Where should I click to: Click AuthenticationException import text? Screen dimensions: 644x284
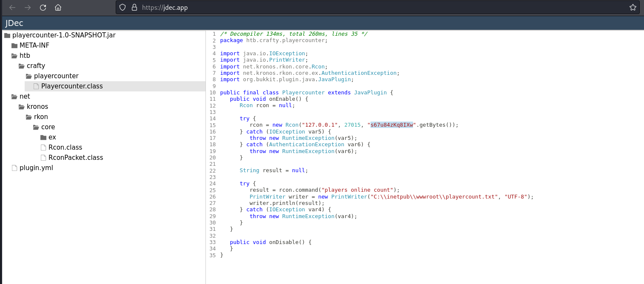click(359, 73)
